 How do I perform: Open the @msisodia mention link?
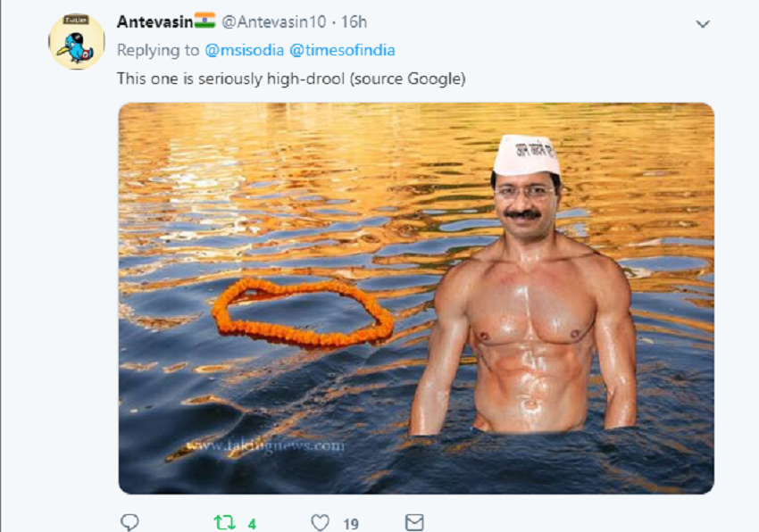click(x=244, y=50)
